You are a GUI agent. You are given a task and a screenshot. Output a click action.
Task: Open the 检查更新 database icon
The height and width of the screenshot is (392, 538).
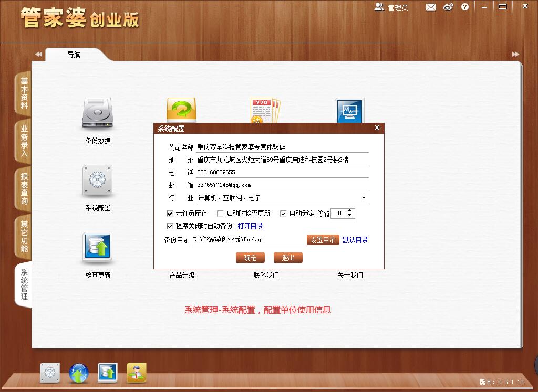(98, 248)
